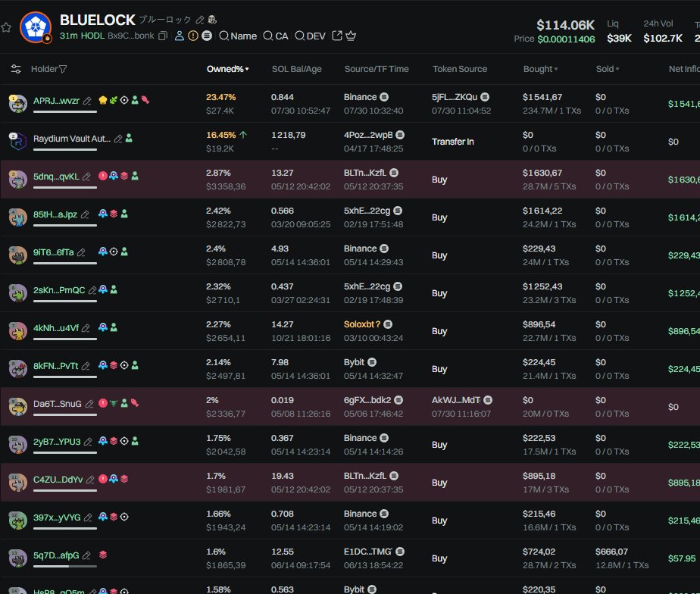Open holder 9iT6...6fTa address
This screenshot has height=594, width=700.
[54, 252]
